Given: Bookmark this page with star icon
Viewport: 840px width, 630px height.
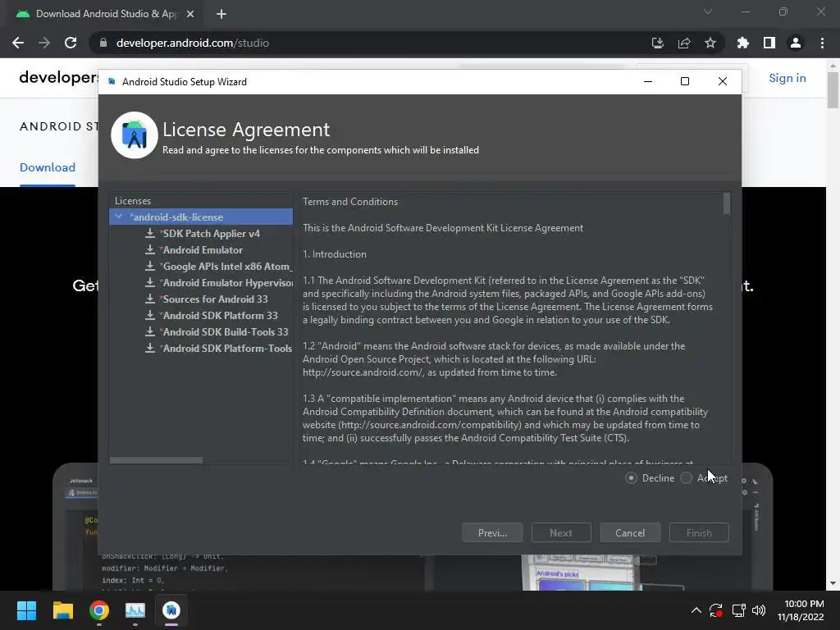Looking at the screenshot, I should click(710, 43).
